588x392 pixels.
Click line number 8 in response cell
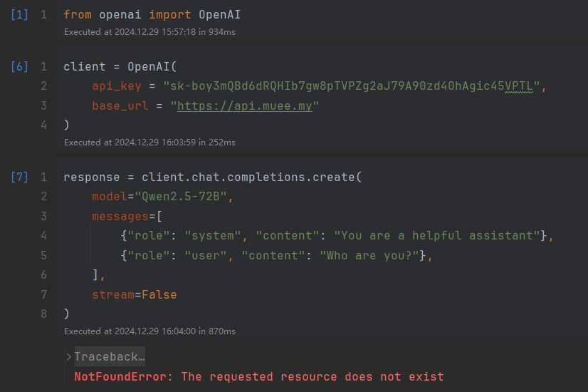click(x=44, y=314)
